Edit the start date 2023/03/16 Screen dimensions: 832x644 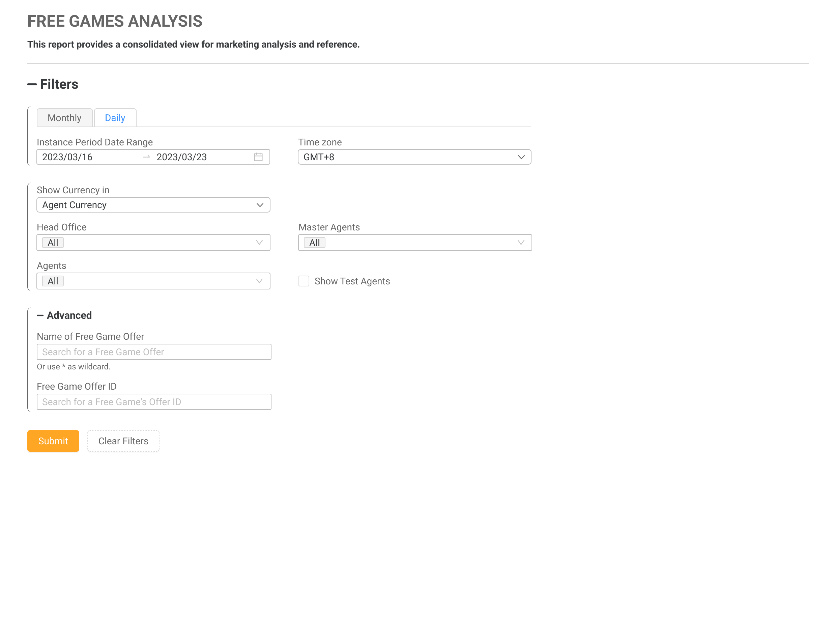[67, 157]
